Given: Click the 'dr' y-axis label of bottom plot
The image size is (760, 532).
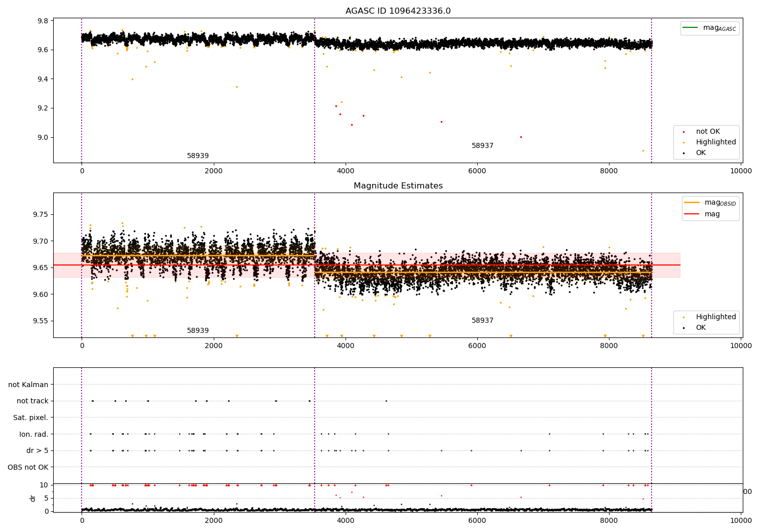Looking at the screenshot, I should tap(33, 498).
